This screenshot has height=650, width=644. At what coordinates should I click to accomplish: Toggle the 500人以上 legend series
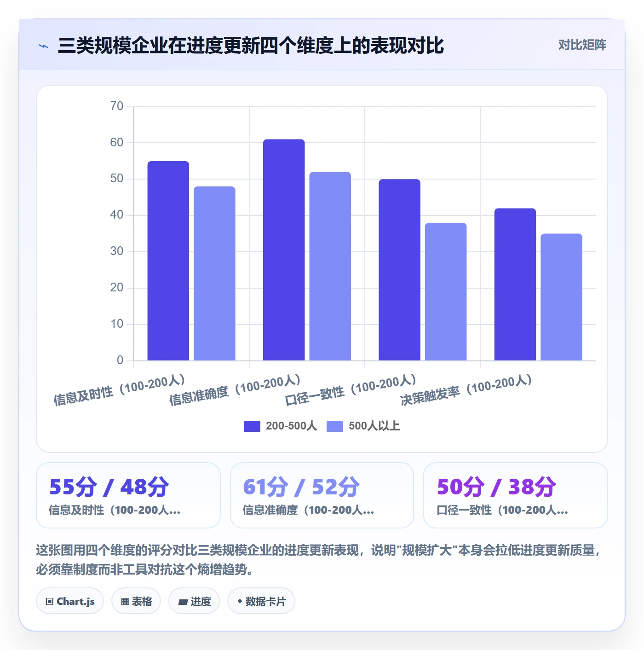click(363, 426)
